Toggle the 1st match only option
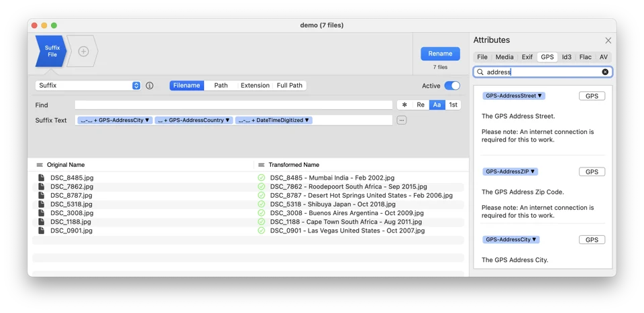This screenshot has height=313, width=644. (x=453, y=105)
